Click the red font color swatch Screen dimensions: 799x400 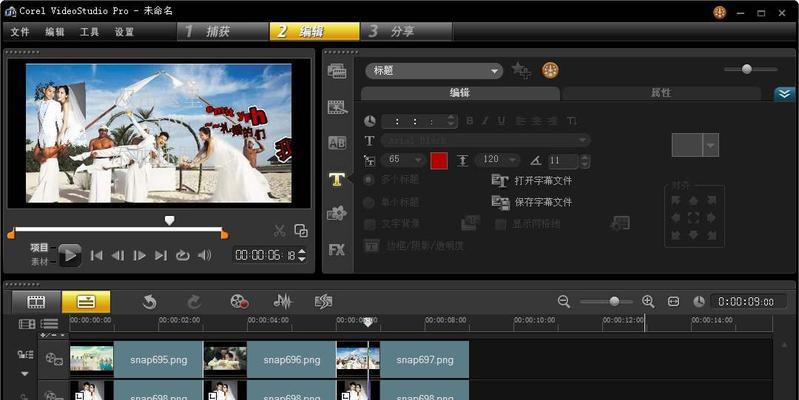pyautogui.click(x=439, y=160)
